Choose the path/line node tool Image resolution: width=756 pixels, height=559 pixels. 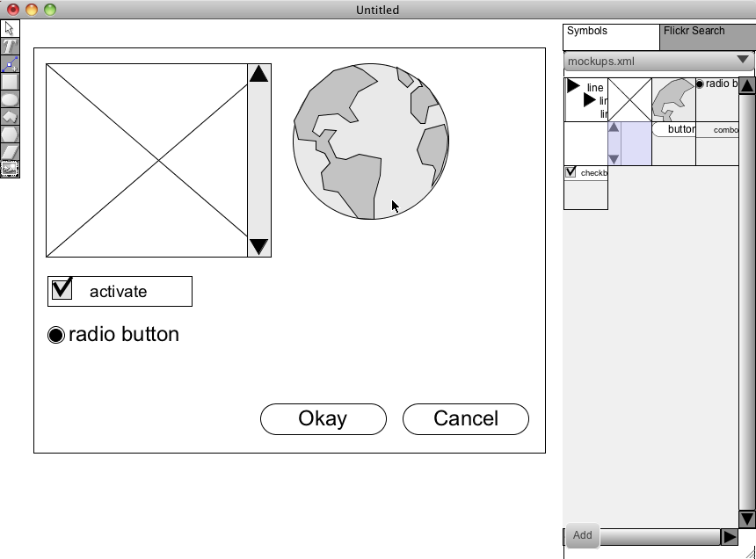pos(10,64)
